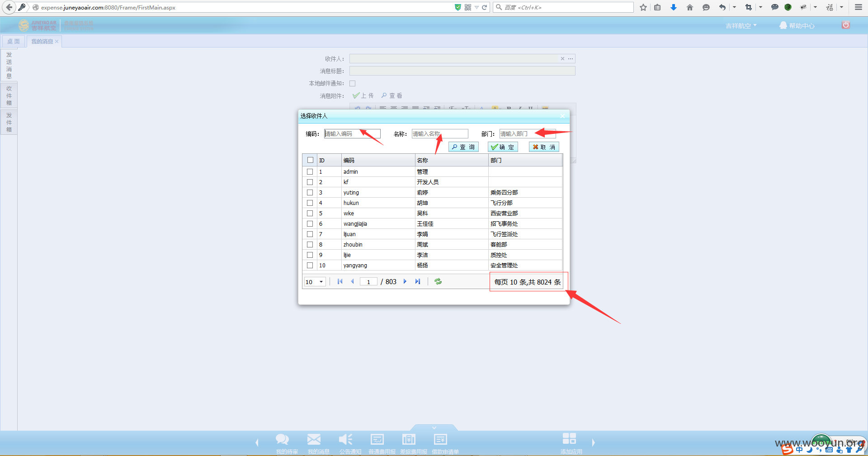868x456 pixels.
Task: Open the 我的消息 envelope icon
Action: click(x=314, y=439)
